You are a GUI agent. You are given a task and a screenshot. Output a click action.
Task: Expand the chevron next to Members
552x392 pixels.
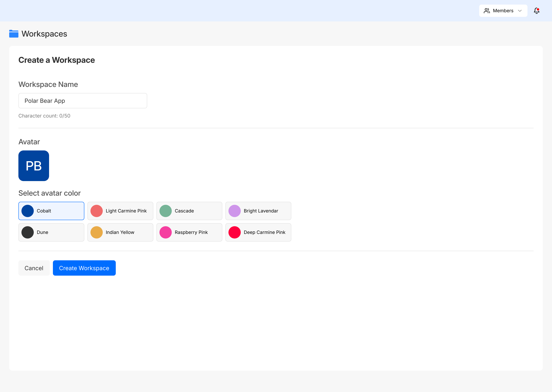click(520, 11)
